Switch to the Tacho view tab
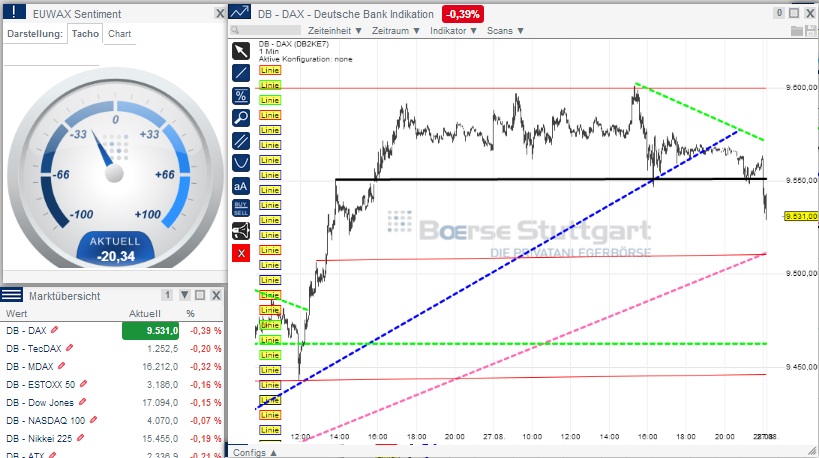This screenshot has height=458, width=819. click(85, 33)
